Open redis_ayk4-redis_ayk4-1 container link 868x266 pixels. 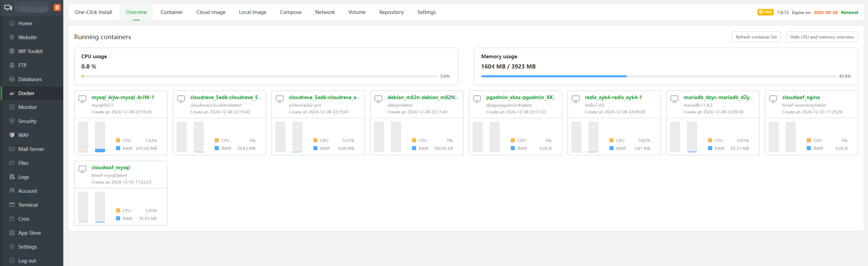[x=613, y=97]
